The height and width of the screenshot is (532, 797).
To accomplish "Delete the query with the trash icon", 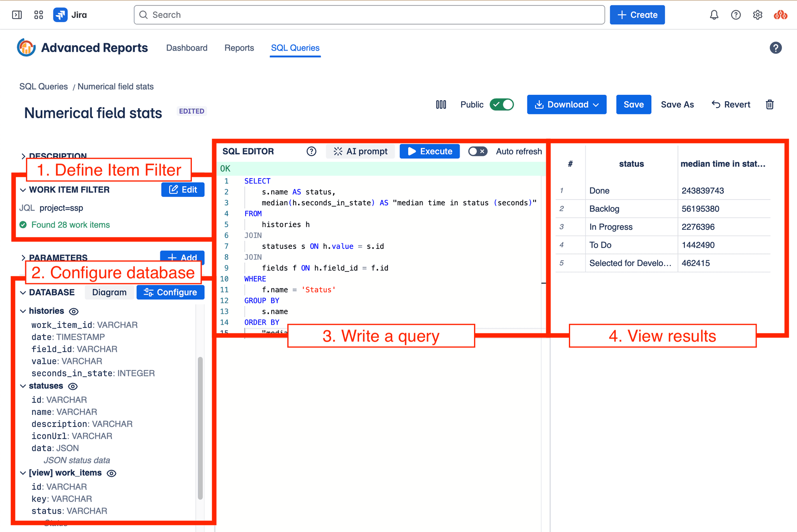I will click(x=769, y=105).
